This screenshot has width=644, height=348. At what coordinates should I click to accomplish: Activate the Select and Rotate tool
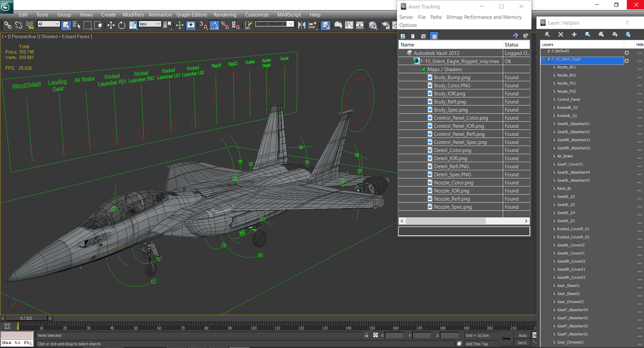click(x=122, y=25)
